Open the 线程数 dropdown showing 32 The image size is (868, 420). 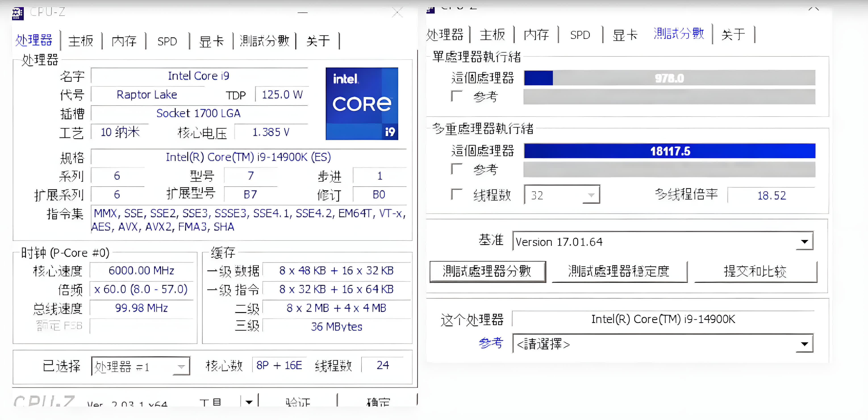(x=591, y=195)
